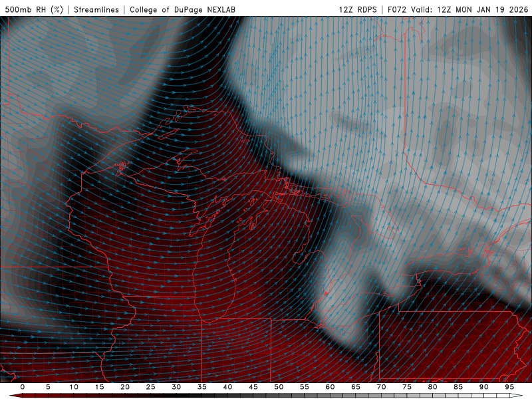Click the "500mb RH (%)" title text

[x=34, y=10]
